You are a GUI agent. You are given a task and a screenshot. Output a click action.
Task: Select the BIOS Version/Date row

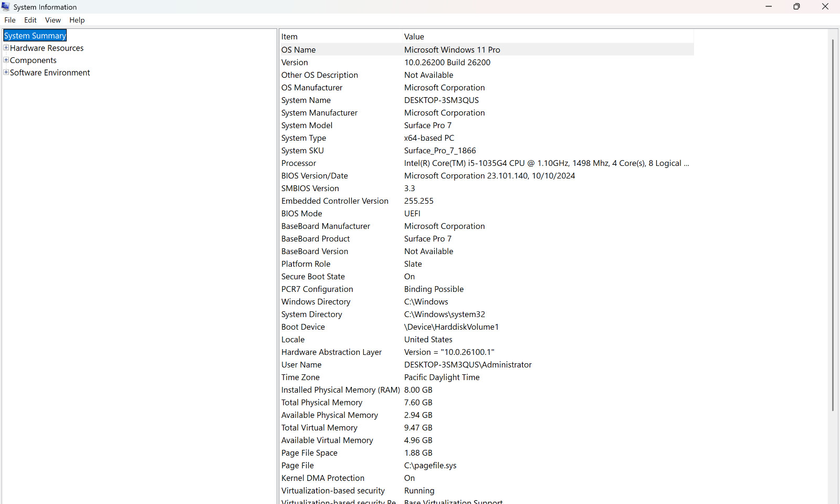[x=487, y=176]
